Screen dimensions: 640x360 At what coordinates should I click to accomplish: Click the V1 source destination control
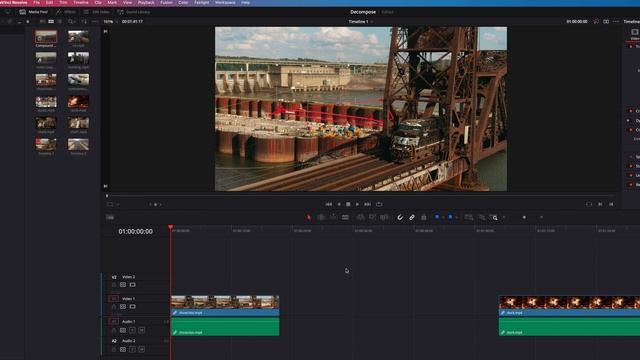click(x=114, y=298)
